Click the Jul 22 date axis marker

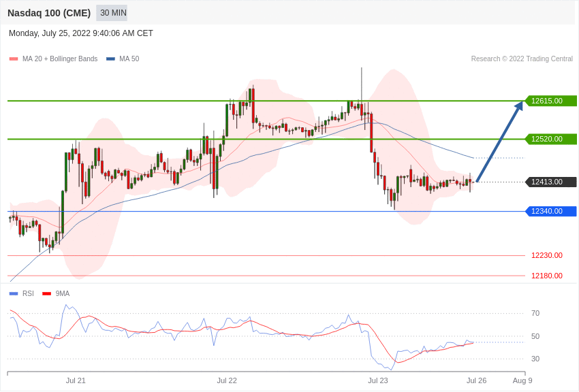click(227, 380)
